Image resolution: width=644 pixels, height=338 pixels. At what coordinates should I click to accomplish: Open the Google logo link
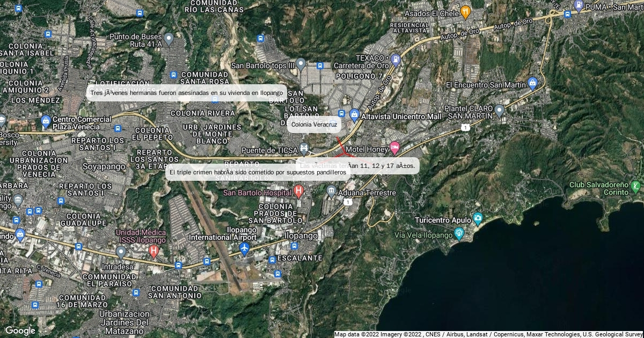click(x=20, y=331)
